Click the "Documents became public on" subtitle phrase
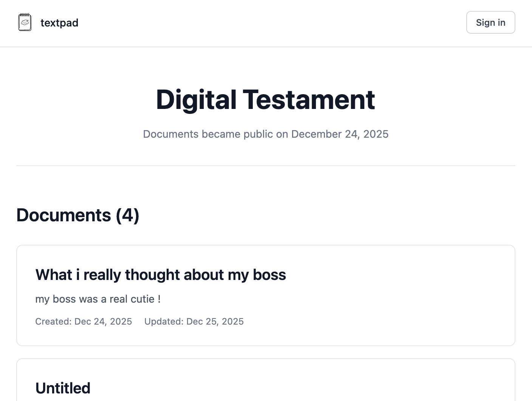Image resolution: width=532 pixels, height=401 pixels. 216,134
